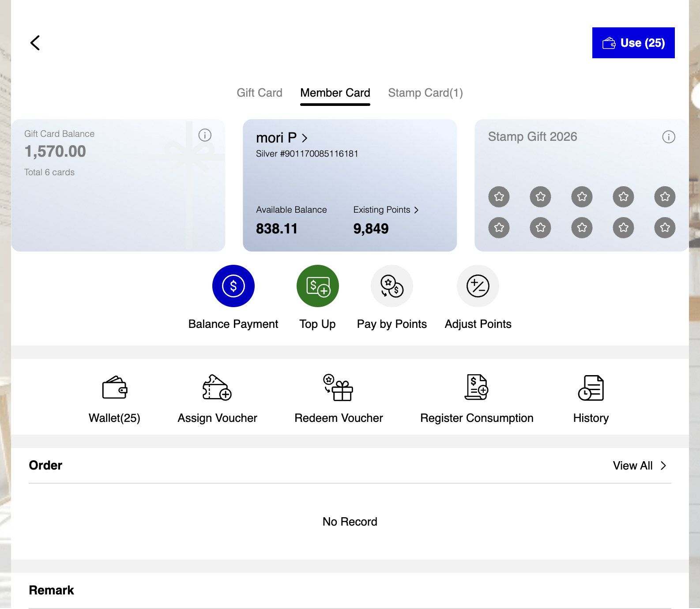The width and height of the screenshot is (700, 609).
Task: Click the No Record text
Action: (350, 522)
